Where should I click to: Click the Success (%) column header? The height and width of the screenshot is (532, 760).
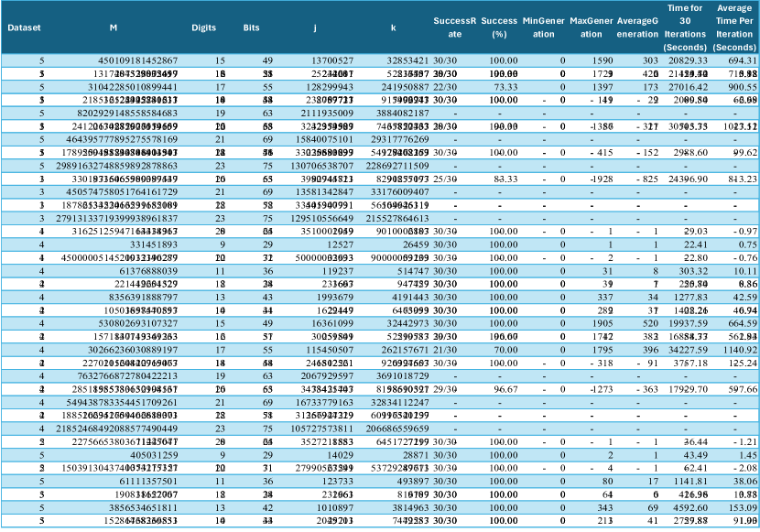497,27
